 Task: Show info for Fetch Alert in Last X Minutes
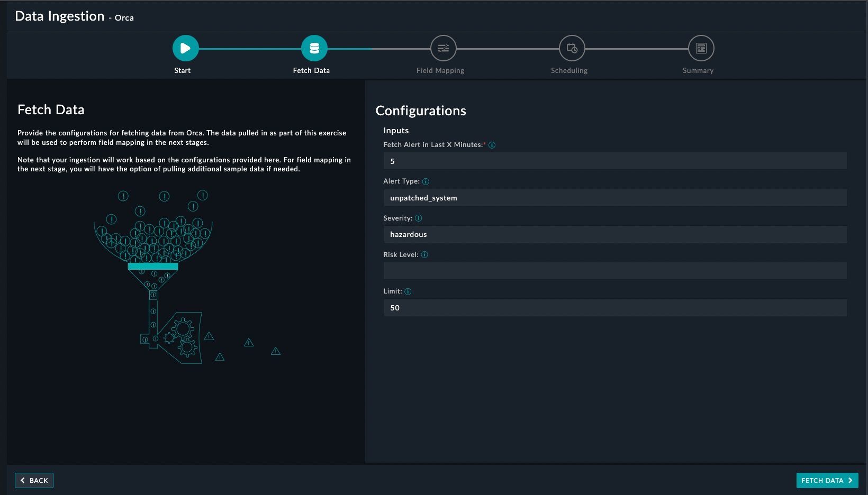pos(492,145)
